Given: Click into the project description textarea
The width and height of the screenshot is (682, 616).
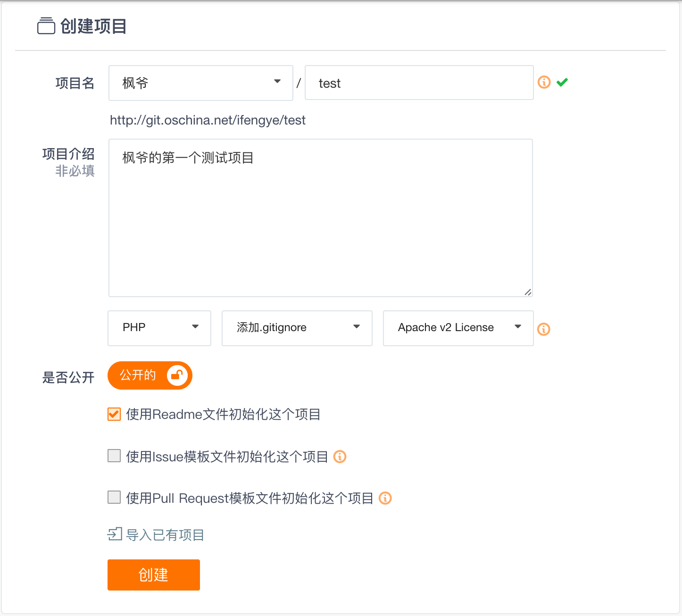Looking at the screenshot, I should pos(321,217).
